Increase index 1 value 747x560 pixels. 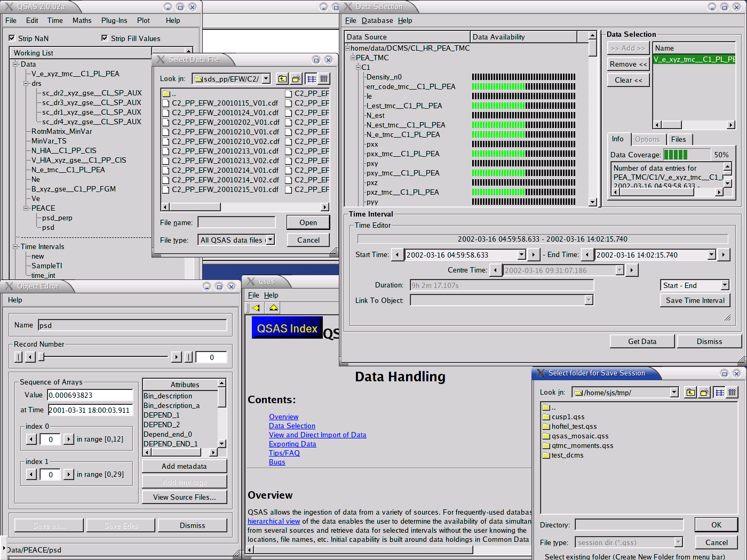69,474
